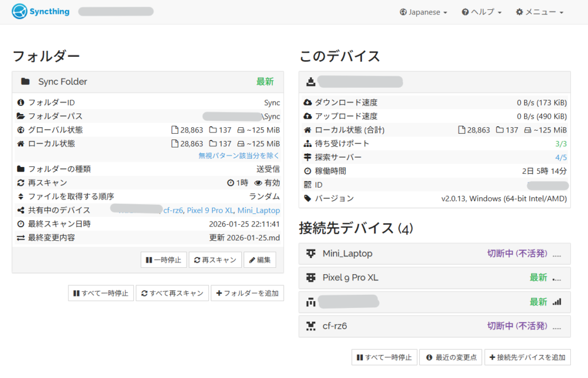Click the QR code icon beside ID
The height and width of the screenshot is (378, 588).
click(x=308, y=185)
